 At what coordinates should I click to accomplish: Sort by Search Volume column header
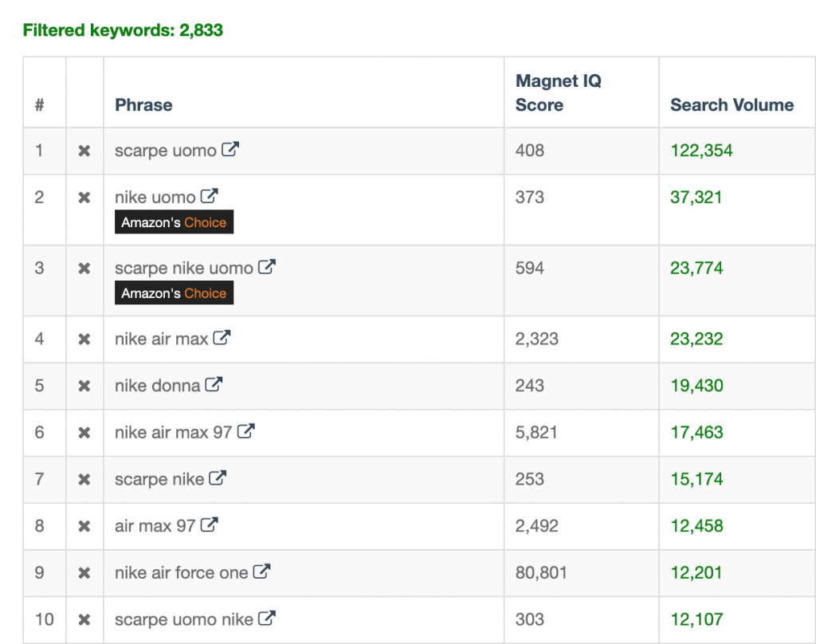732,105
